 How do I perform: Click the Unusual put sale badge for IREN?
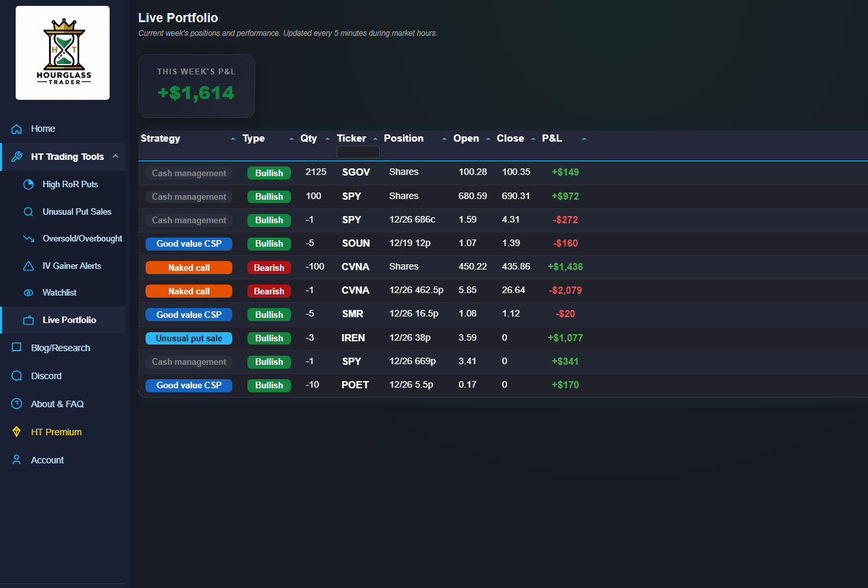click(x=189, y=338)
